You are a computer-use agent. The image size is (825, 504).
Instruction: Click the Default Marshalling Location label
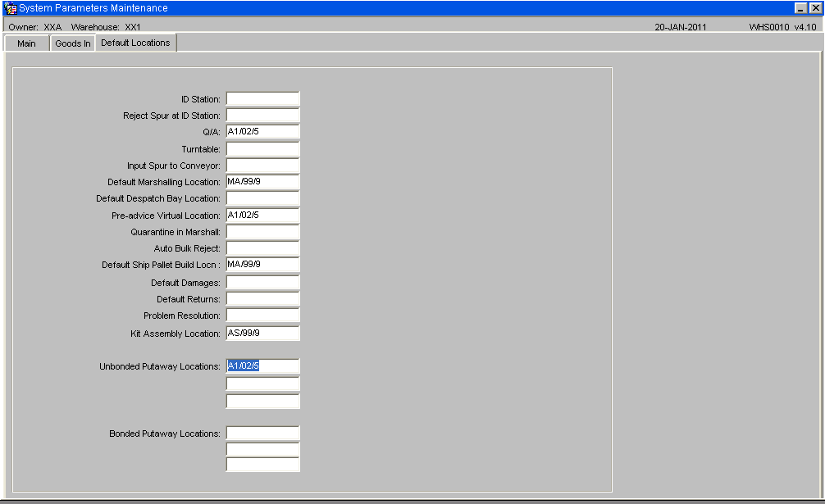pyautogui.click(x=164, y=182)
